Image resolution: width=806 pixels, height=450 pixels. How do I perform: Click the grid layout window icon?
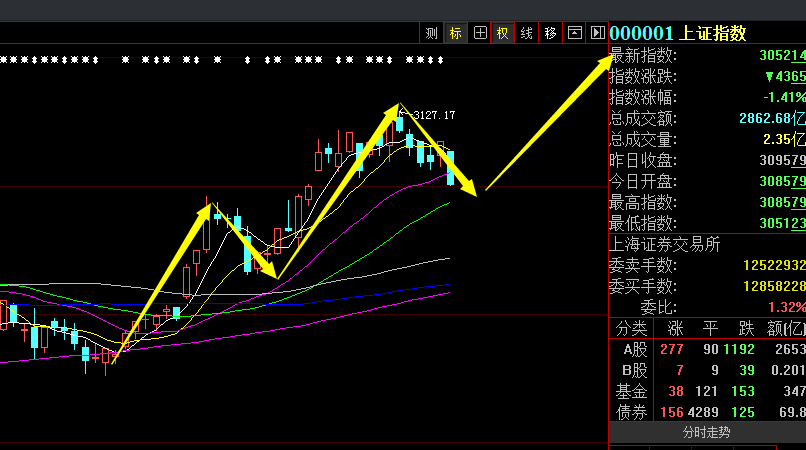[479, 33]
